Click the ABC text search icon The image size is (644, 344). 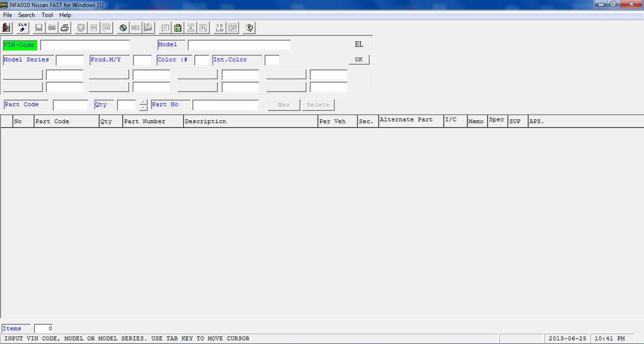click(x=136, y=28)
